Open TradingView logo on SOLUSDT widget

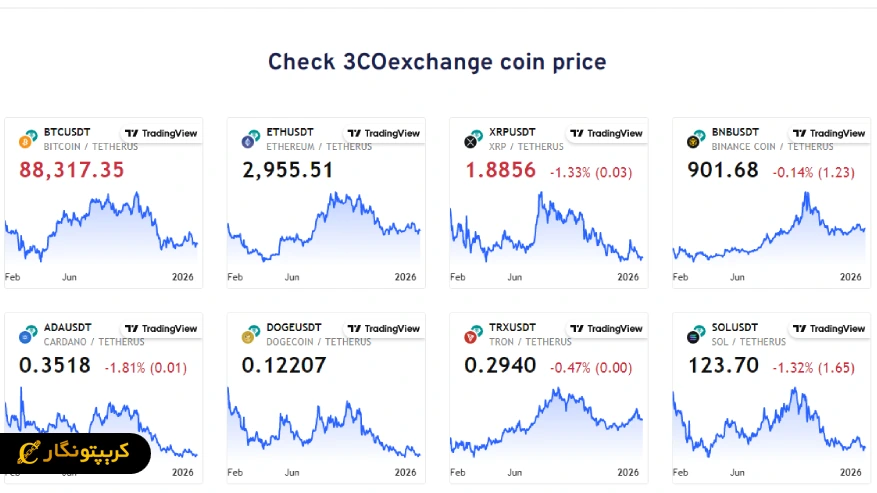click(829, 328)
